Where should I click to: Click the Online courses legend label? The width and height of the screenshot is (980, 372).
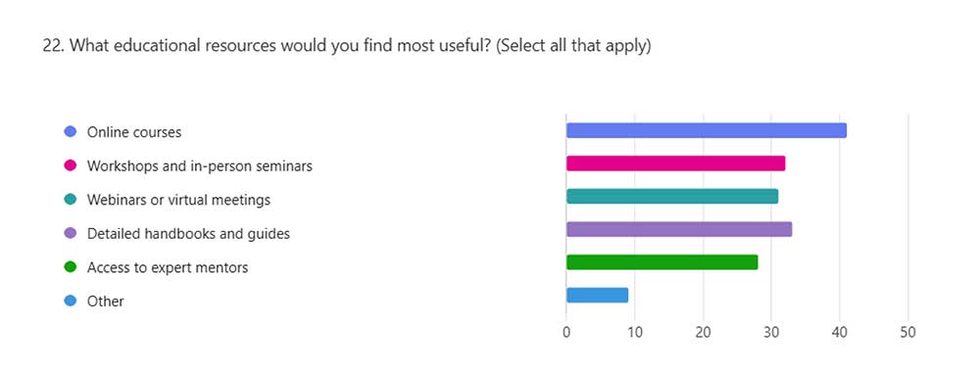point(134,132)
